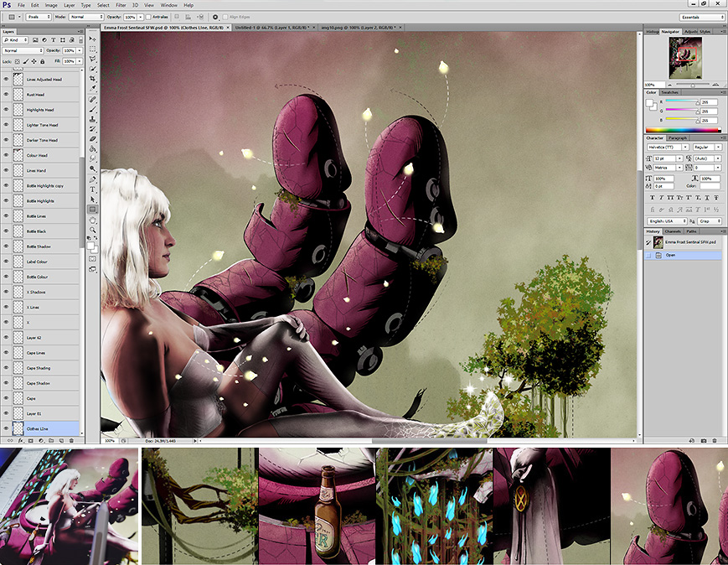The image size is (728, 565).
Task: Select the Path Selection tool
Action: (x=92, y=200)
